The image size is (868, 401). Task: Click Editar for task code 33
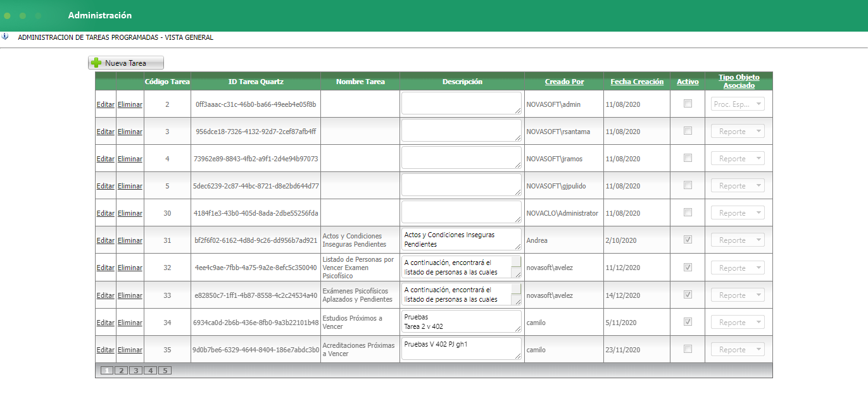105,295
